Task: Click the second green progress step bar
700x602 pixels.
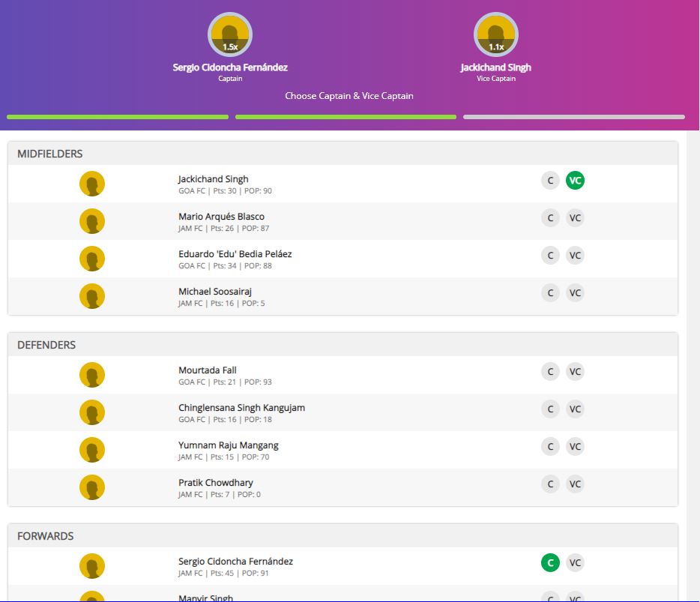Action: click(x=346, y=117)
